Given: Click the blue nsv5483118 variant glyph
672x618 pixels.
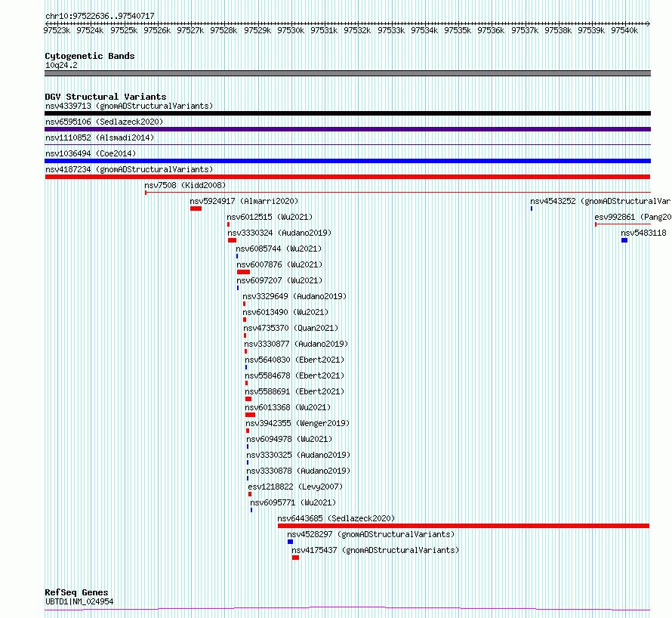Looking at the screenshot, I should (624, 240).
